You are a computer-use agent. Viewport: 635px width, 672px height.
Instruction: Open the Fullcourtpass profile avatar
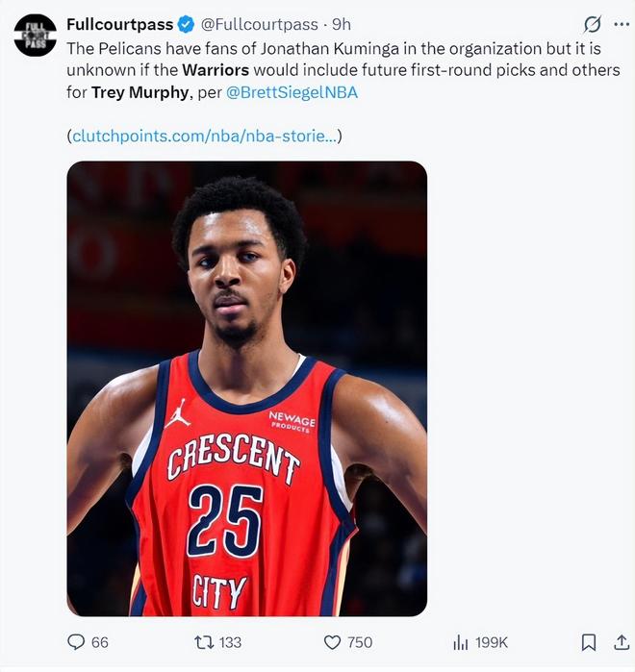coord(36,36)
